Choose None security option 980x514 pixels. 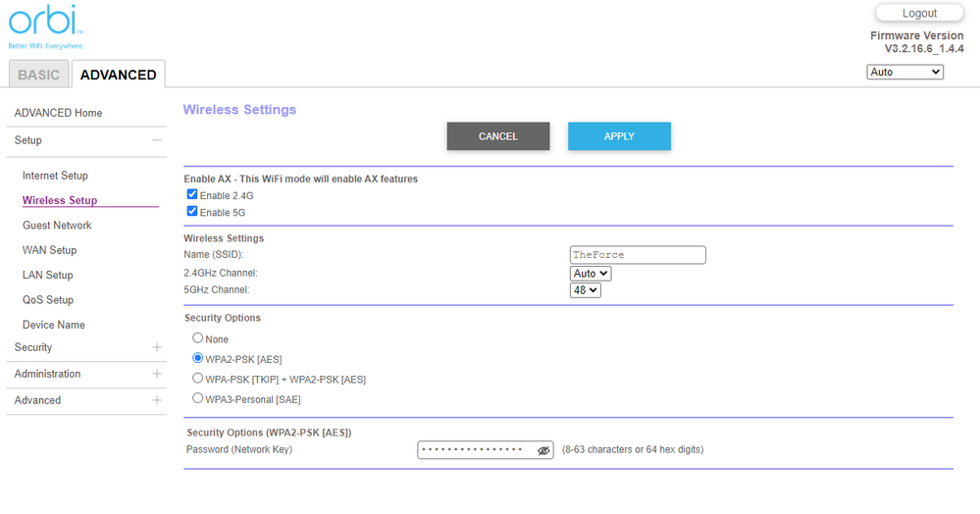point(198,338)
